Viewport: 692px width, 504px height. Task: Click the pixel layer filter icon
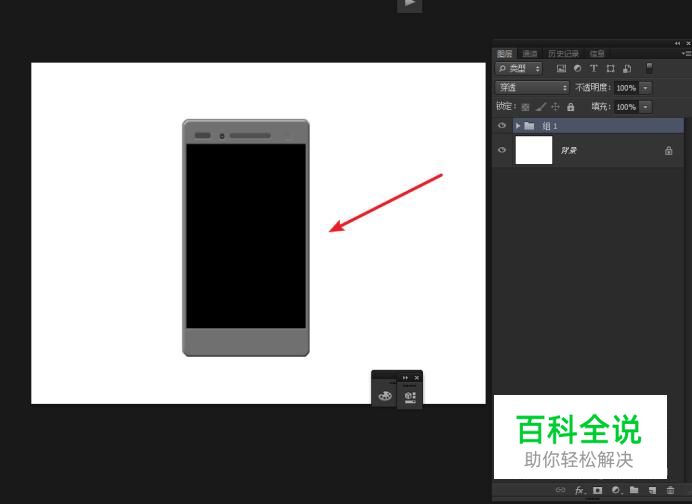pyautogui.click(x=561, y=68)
